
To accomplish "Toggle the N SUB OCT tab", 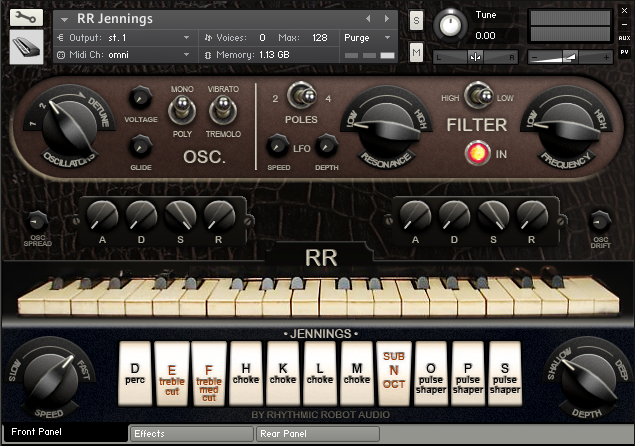I will 394,373.
